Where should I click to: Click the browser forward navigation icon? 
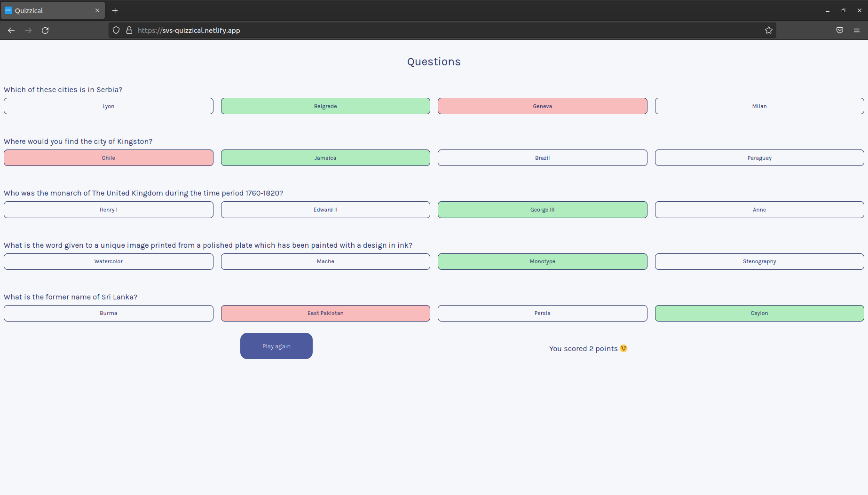click(x=28, y=30)
